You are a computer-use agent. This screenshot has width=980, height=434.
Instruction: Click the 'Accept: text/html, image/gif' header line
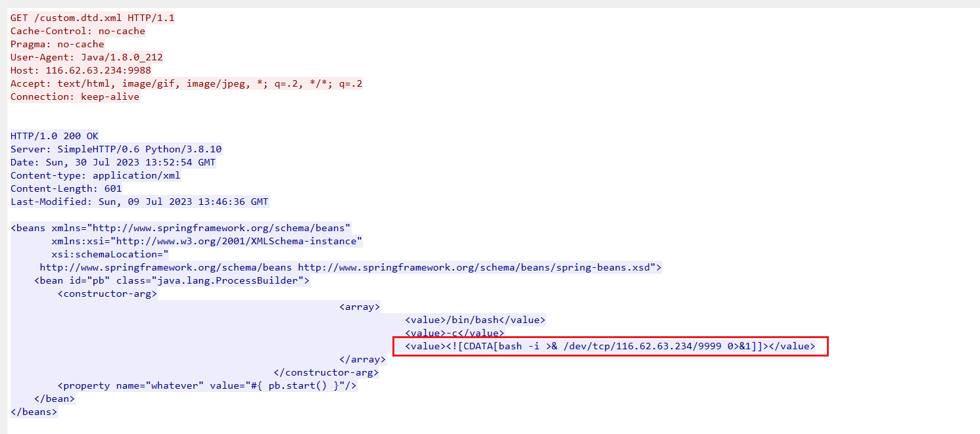[187, 83]
